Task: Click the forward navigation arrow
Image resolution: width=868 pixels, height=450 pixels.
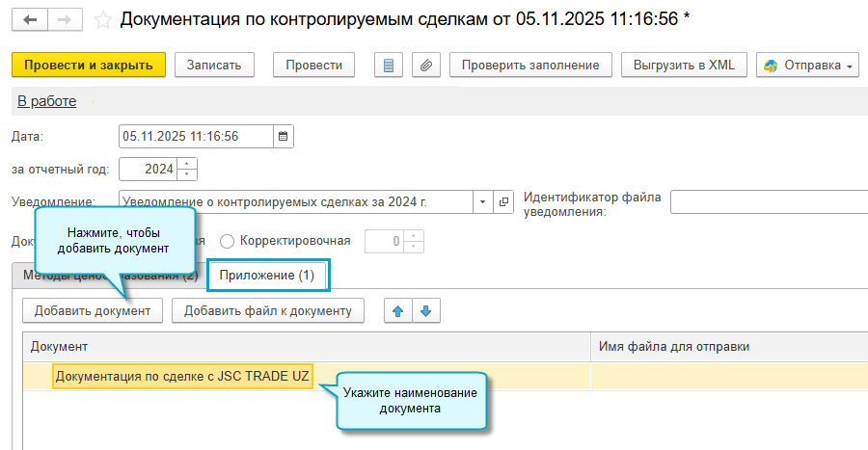Action: click(x=64, y=19)
